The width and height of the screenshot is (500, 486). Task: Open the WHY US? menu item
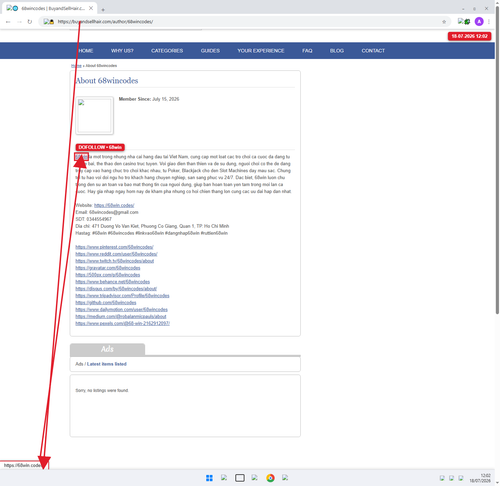[122, 51]
